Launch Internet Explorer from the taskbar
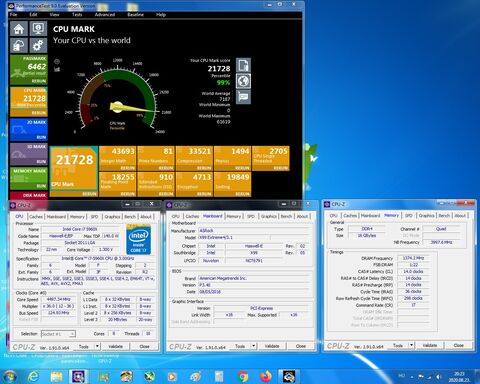Viewport: 480px width, 384px height. click(33, 377)
